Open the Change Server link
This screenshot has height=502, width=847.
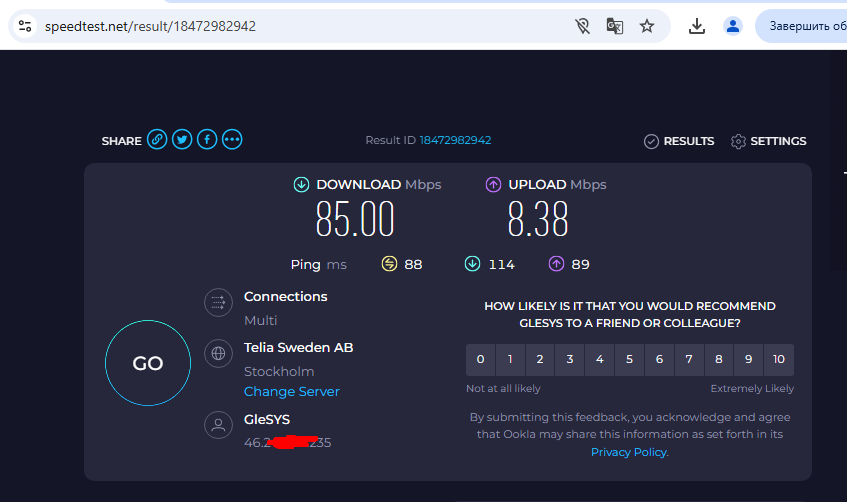coord(291,391)
